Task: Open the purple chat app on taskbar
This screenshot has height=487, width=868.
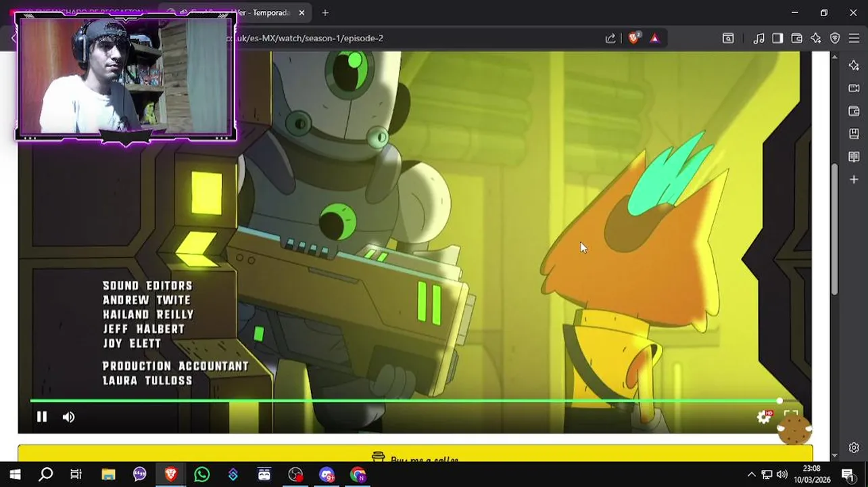Action: (139, 475)
